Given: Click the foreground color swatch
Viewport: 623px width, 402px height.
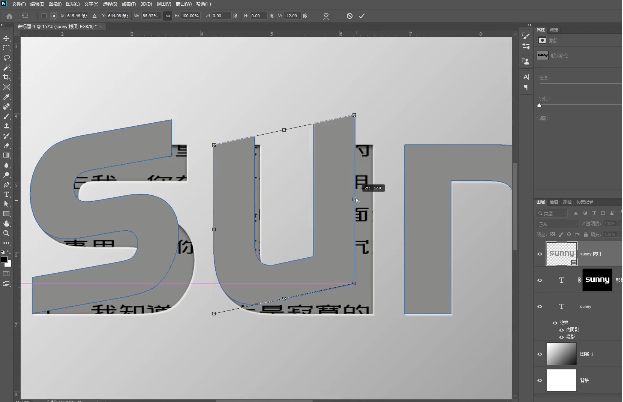Looking at the screenshot, I should pyautogui.click(x=5, y=259).
